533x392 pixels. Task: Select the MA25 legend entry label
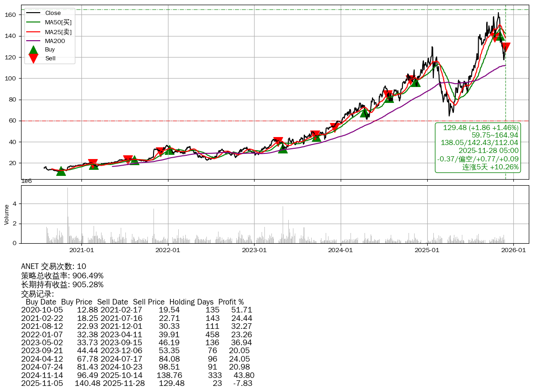tap(58, 31)
